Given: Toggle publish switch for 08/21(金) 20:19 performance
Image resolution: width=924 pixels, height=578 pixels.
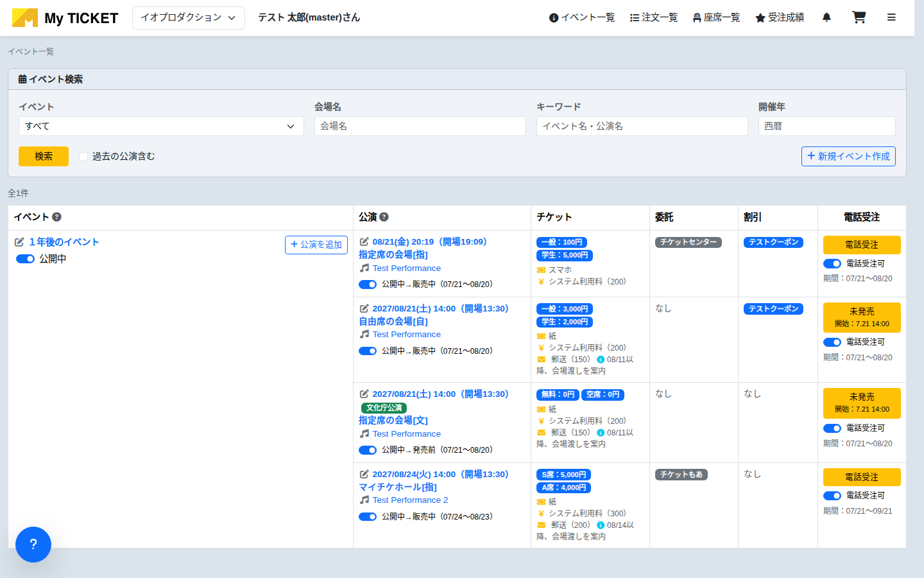Looking at the screenshot, I should [x=368, y=284].
